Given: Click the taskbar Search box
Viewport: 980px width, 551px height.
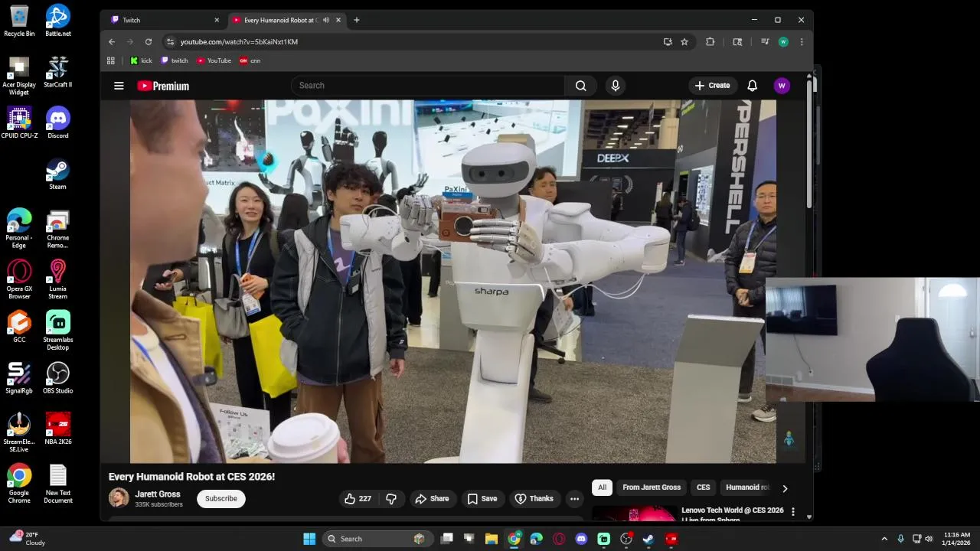Looking at the screenshot, I should 378,539.
